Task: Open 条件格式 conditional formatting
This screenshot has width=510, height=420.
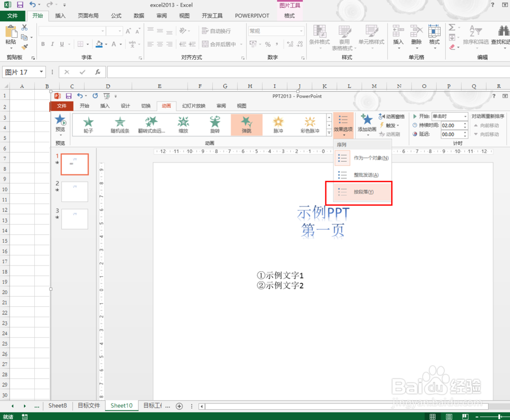Action: tap(319, 37)
